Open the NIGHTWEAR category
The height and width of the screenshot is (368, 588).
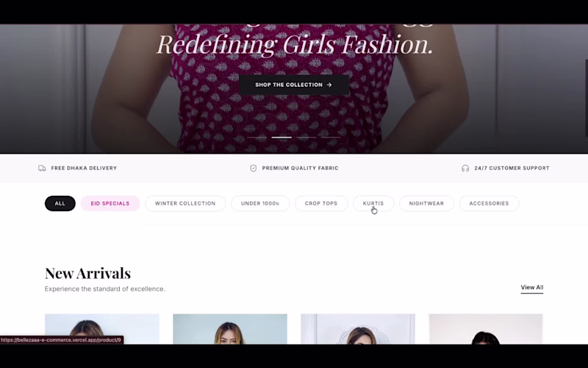point(426,204)
